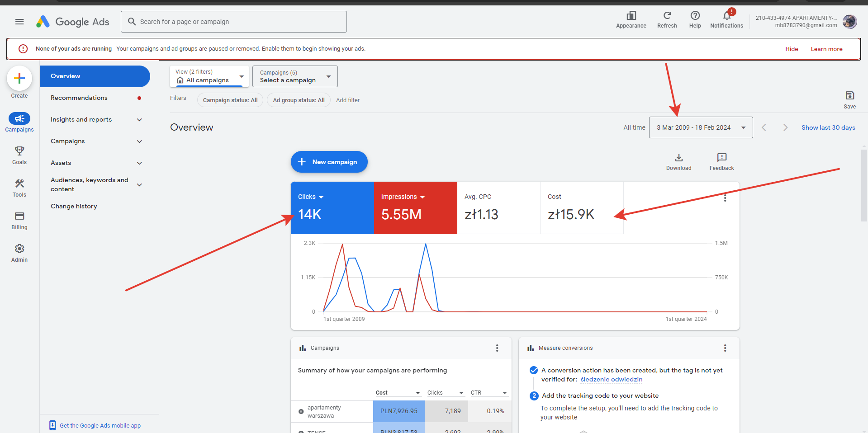Select the Overview sidebar item
This screenshot has height=433, width=868.
95,76
